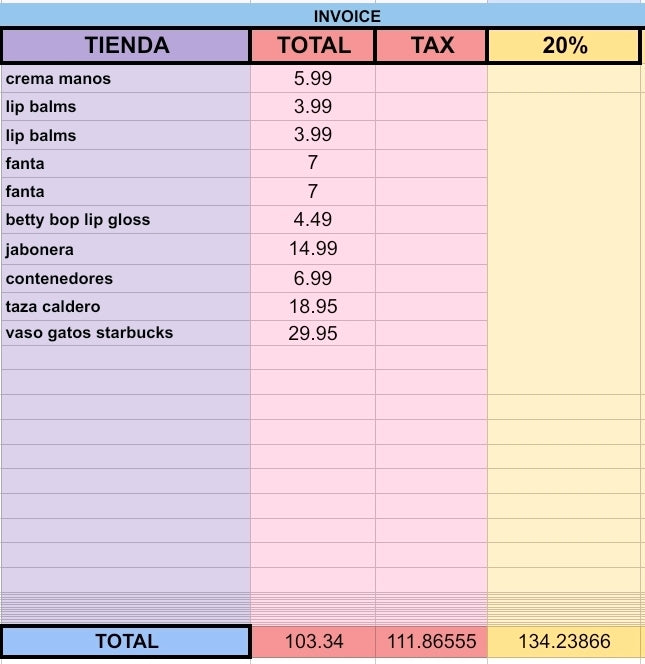Click the taza caldero cell
The width and height of the screenshot is (645, 664).
click(x=126, y=307)
